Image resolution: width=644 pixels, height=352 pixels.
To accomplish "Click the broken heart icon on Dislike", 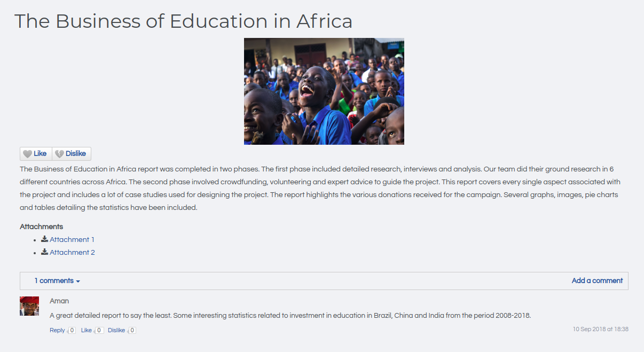I will [x=59, y=154].
